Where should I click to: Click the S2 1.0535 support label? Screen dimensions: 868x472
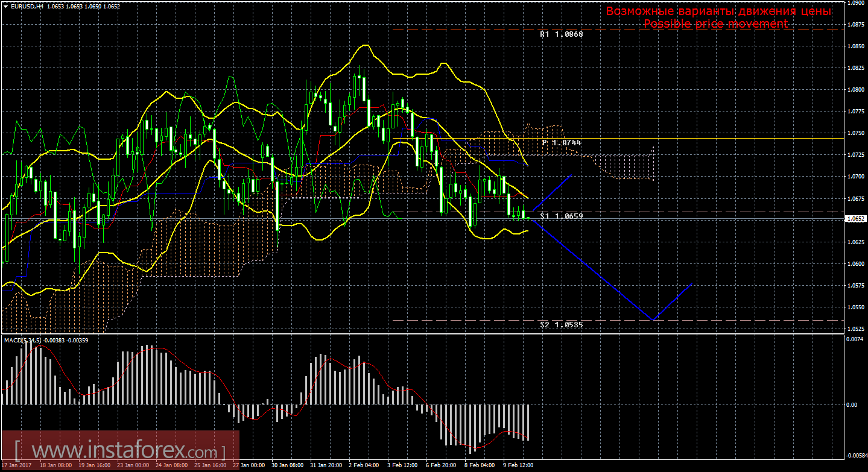pyautogui.click(x=561, y=325)
